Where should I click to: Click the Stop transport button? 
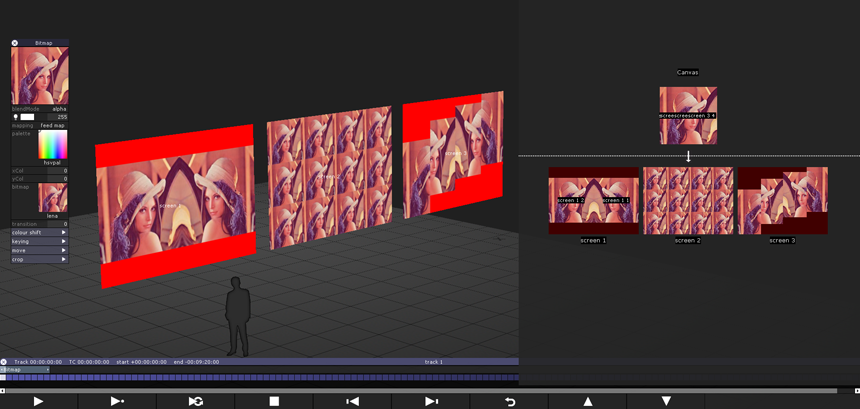point(274,401)
